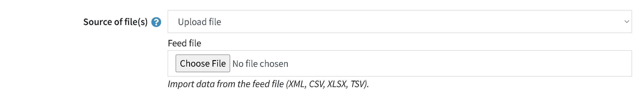Click the chevron arrow of the dropdown
The image size is (644, 100).
626,22
